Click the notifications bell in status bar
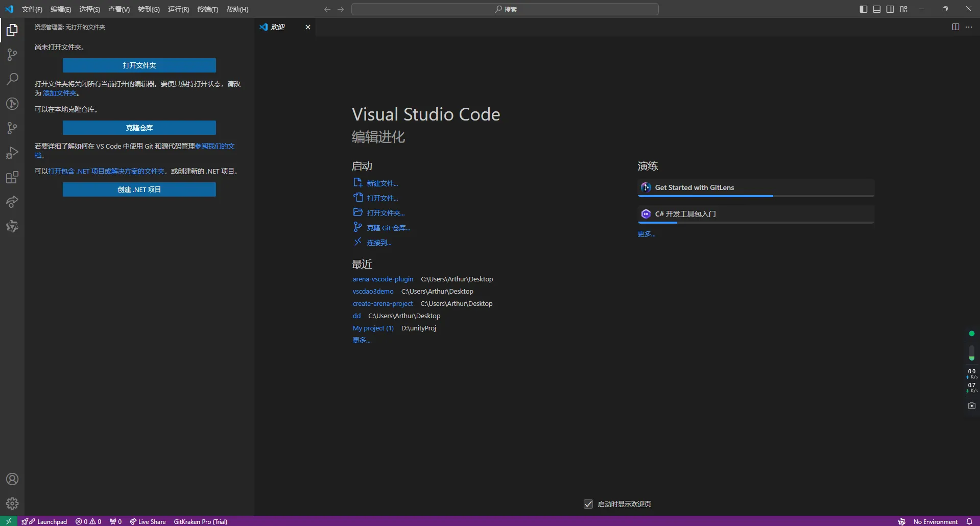 point(969,521)
